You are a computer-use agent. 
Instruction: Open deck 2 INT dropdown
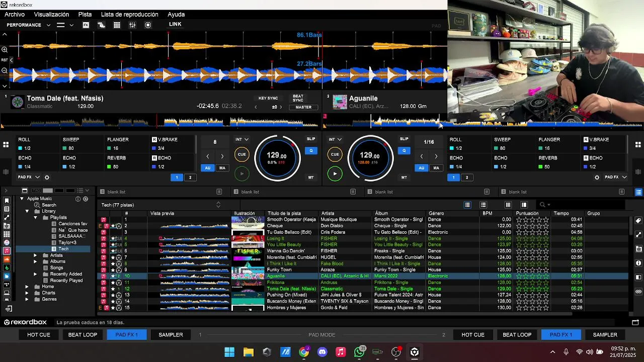(x=335, y=139)
